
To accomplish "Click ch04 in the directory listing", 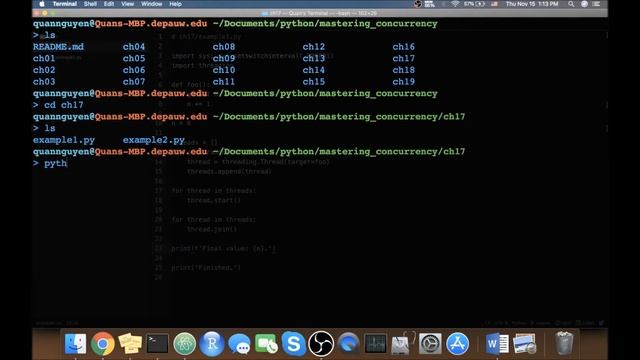I will pyautogui.click(x=134, y=47).
